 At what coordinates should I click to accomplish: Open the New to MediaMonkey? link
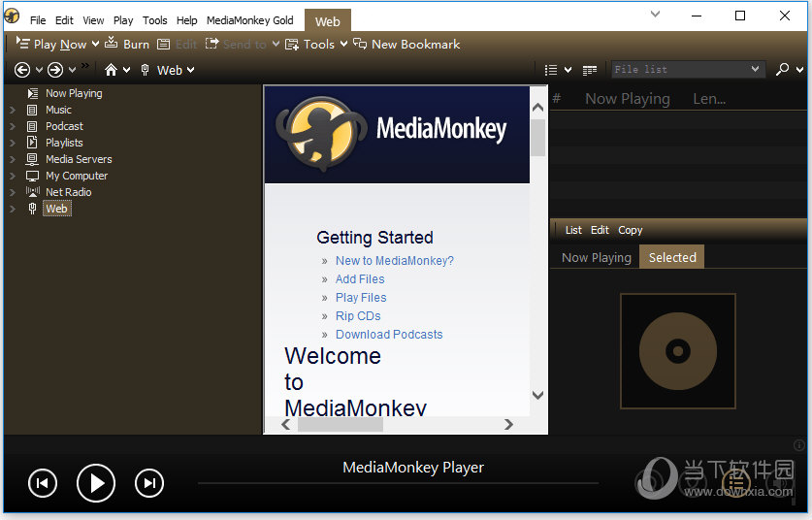(x=395, y=261)
